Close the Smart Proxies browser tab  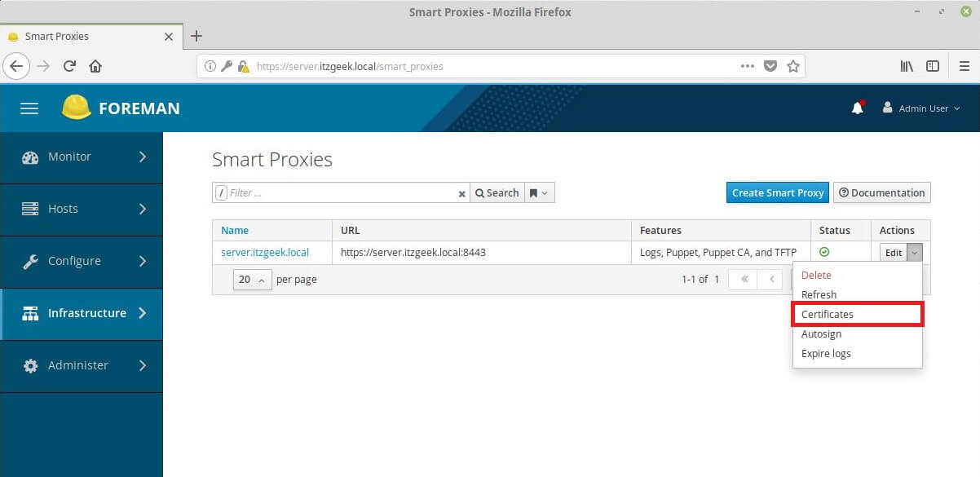coord(169,37)
